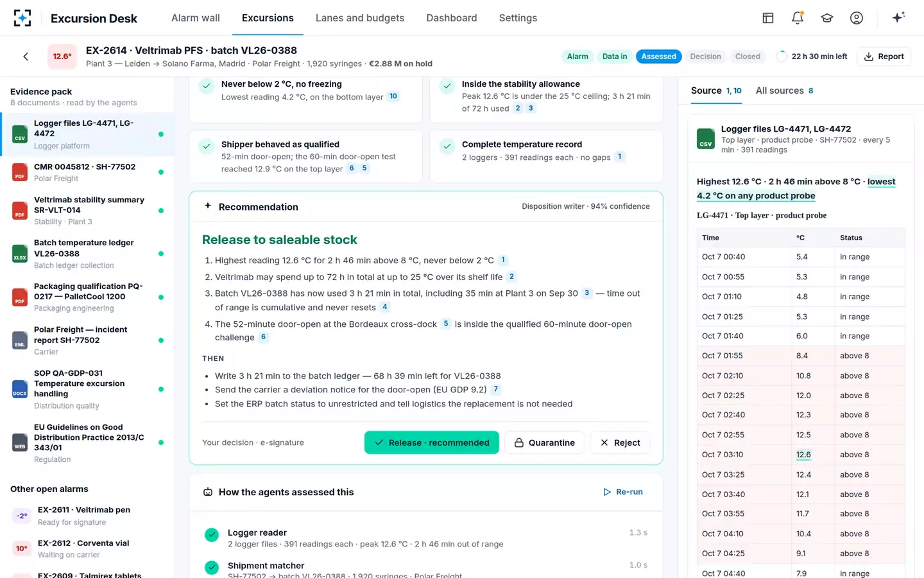Click the 'Release to saleable stock' heading

(x=280, y=240)
